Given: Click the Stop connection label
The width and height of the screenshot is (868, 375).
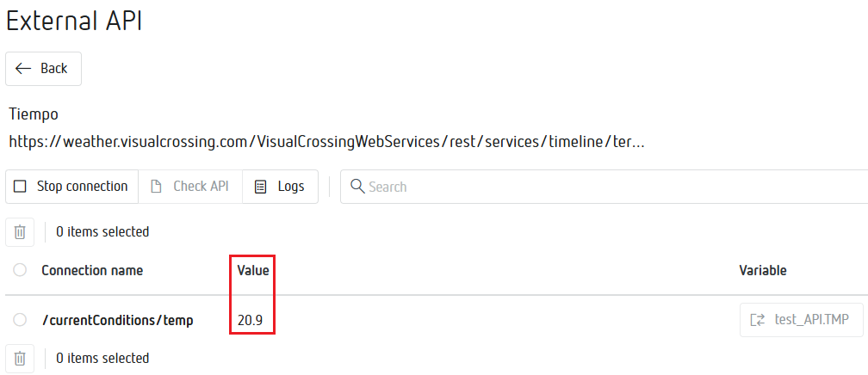Looking at the screenshot, I should point(82,187).
